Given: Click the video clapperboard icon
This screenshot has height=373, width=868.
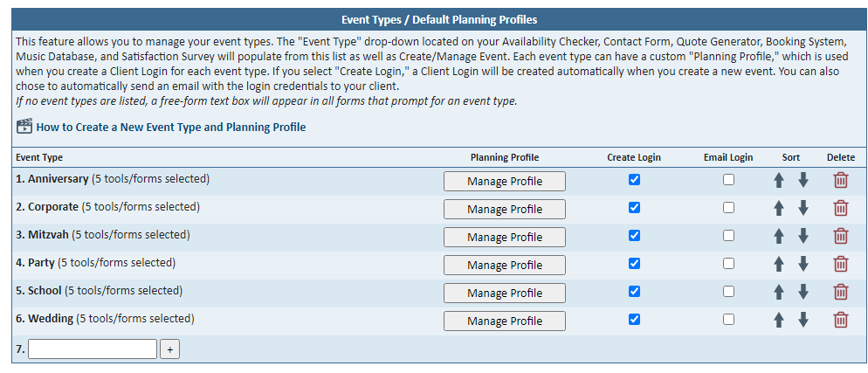Looking at the screenshot, I should 24,127.
